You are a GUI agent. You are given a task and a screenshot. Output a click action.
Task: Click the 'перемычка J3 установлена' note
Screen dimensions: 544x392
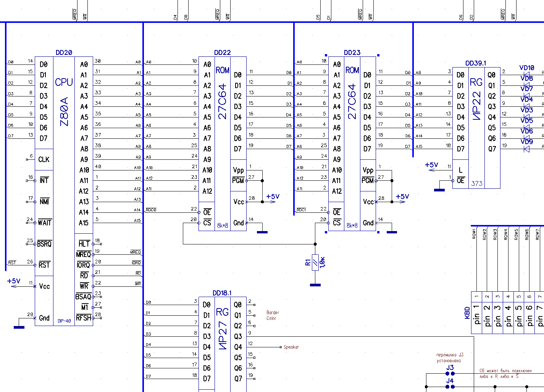pos(450,358)
